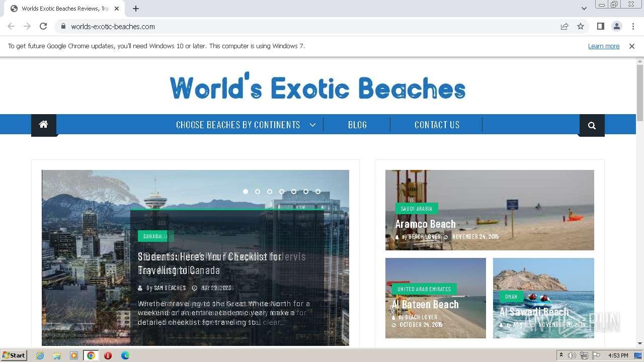Open the search icon in blue navbar

pos(592,126)
